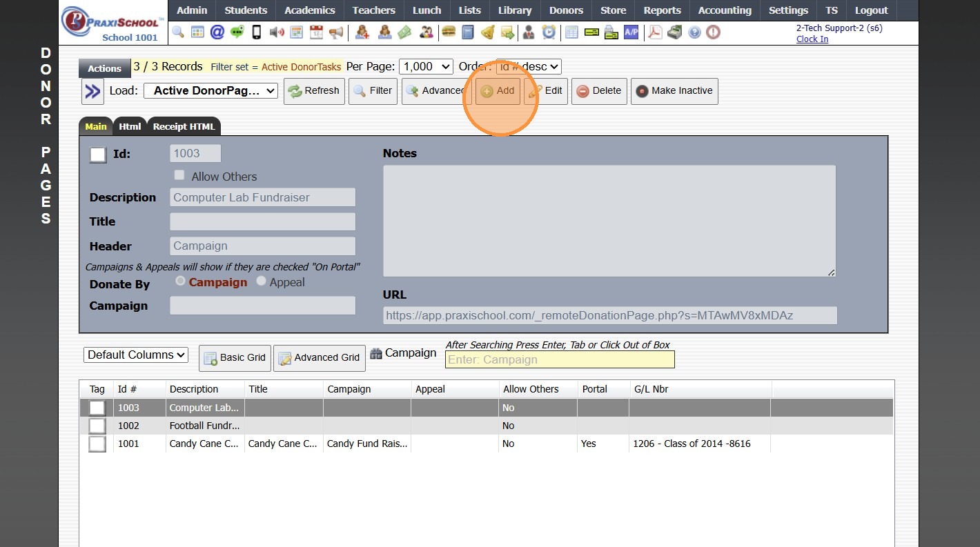Follow the Clock In link
The width and height of the screenshot is (980, 547).
click(x=812, y=39)
